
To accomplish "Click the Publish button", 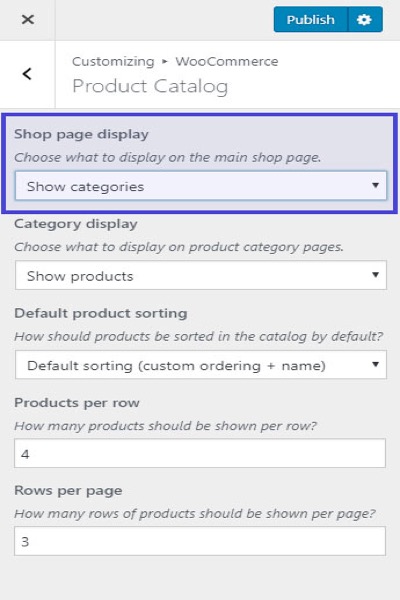I will point(310,20).
